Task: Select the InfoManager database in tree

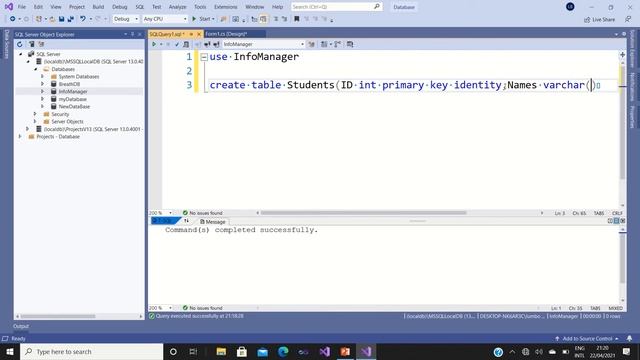Action: [x=73, y=91]
